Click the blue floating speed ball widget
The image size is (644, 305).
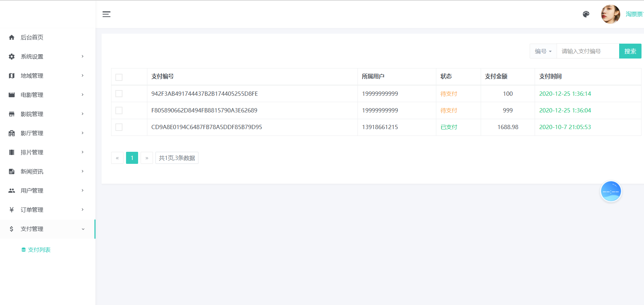coord(611,192)
